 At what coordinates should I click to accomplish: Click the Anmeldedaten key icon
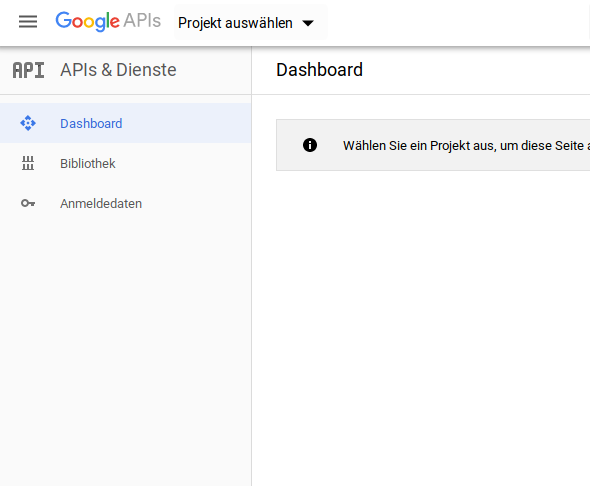click(x=28, y=204)
